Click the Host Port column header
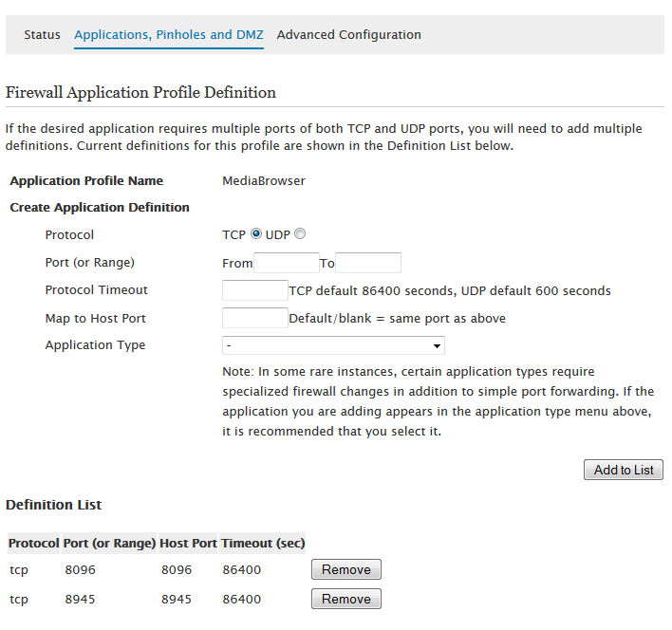The image size is (672, 630). [x=189, y=543]
